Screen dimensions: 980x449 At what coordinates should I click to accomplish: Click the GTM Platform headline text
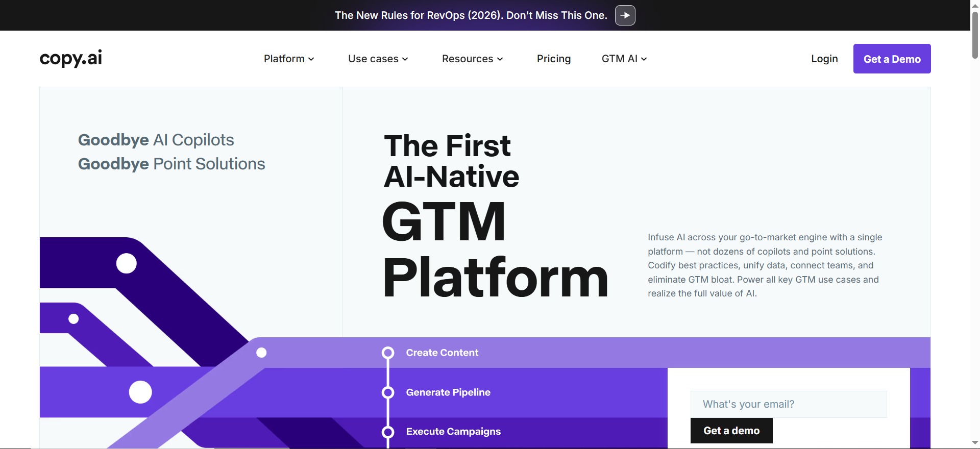pyautogui.click(x=495, y=250)
